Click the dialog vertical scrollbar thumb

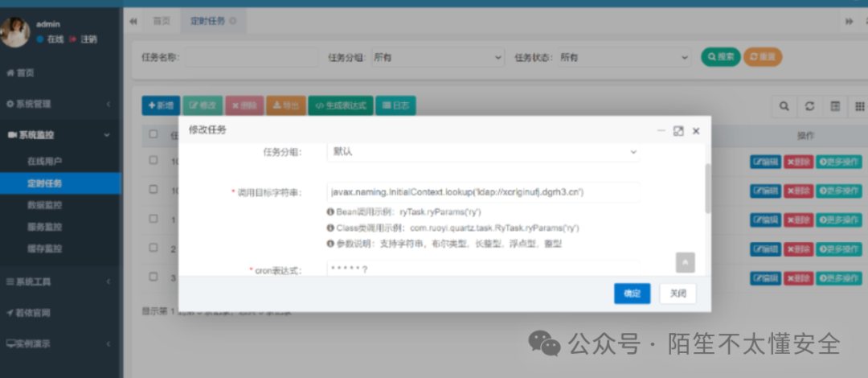[707, 188]
